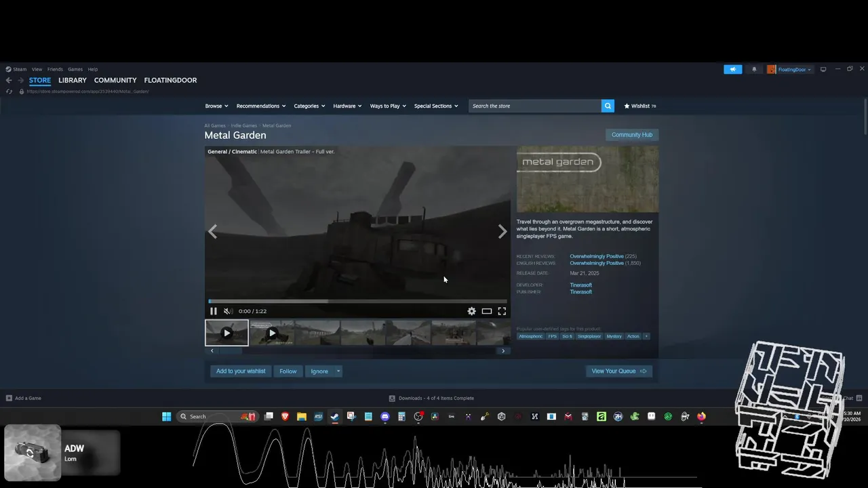Click the Indie Games breadcrumb
Image resolution: width=868 pixels, height=488 pixels.
(x=243, y=125)
